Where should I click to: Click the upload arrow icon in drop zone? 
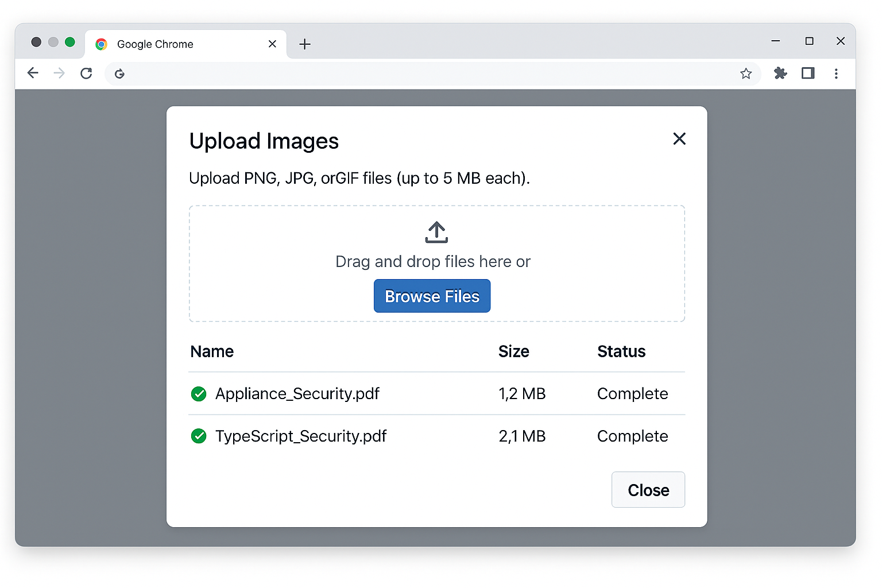436,232
